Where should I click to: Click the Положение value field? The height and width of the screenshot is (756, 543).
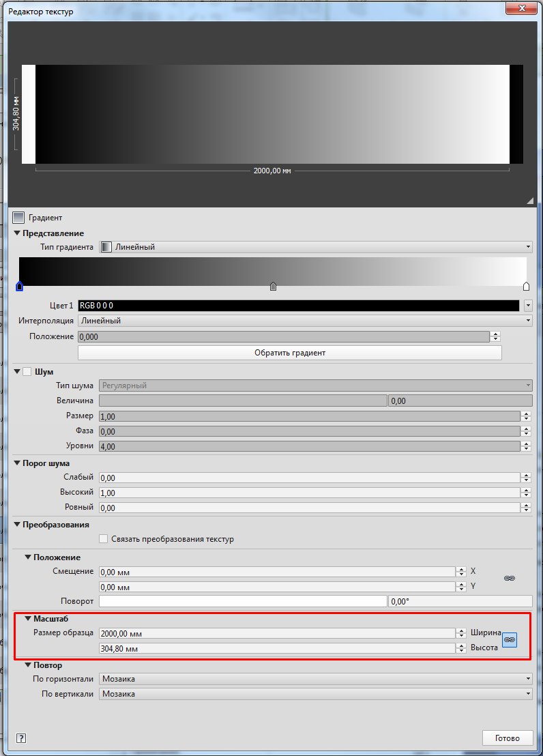[284, 336]
